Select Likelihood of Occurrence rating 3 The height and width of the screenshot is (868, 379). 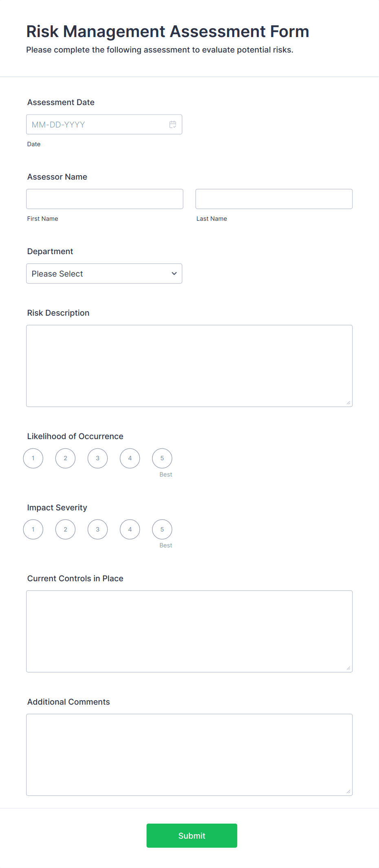pyautogui.click(x=97, y=458)
